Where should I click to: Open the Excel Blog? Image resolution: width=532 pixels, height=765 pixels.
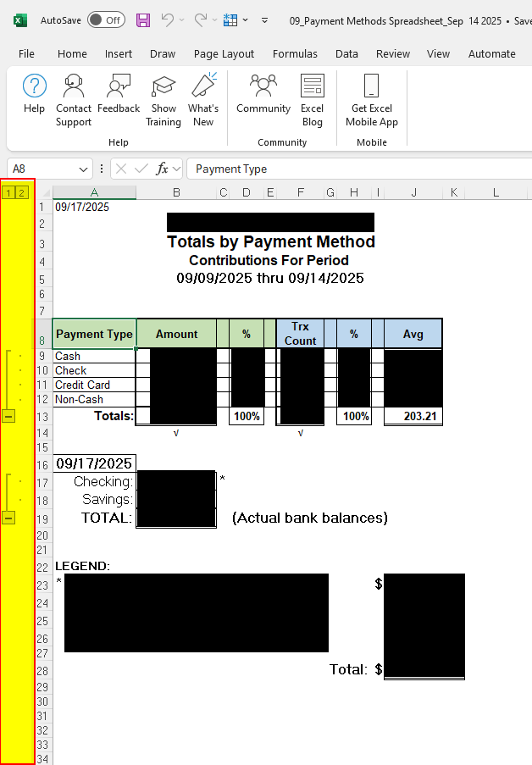pyautogui.click(x=313, y=101)
